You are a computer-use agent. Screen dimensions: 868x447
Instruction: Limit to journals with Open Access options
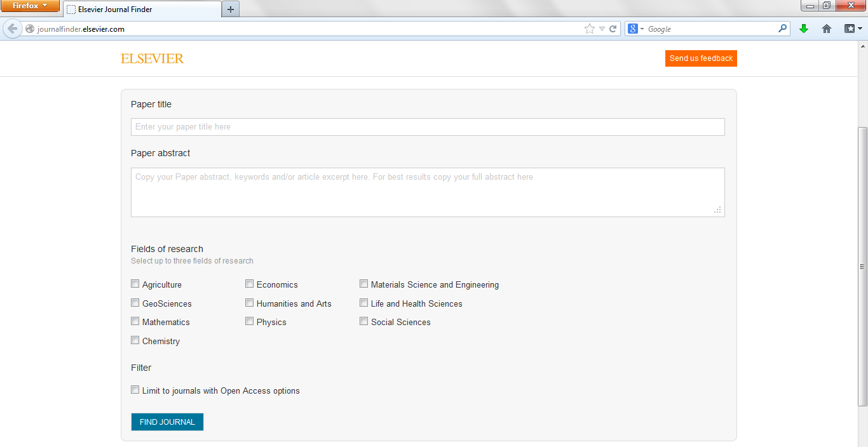pyautogui.click(x=135, y=390)
